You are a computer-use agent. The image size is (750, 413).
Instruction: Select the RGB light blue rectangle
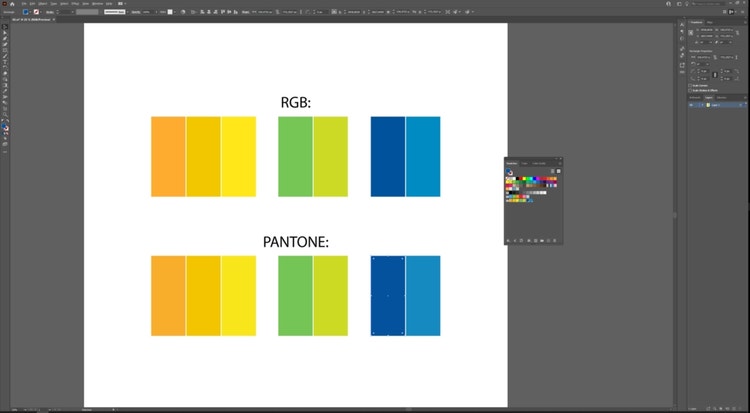point(423,156)
